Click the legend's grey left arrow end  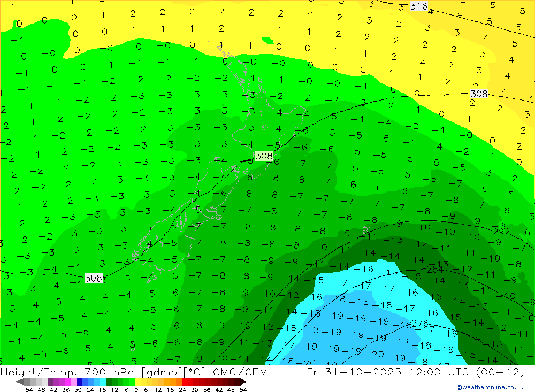coord(19,382)
